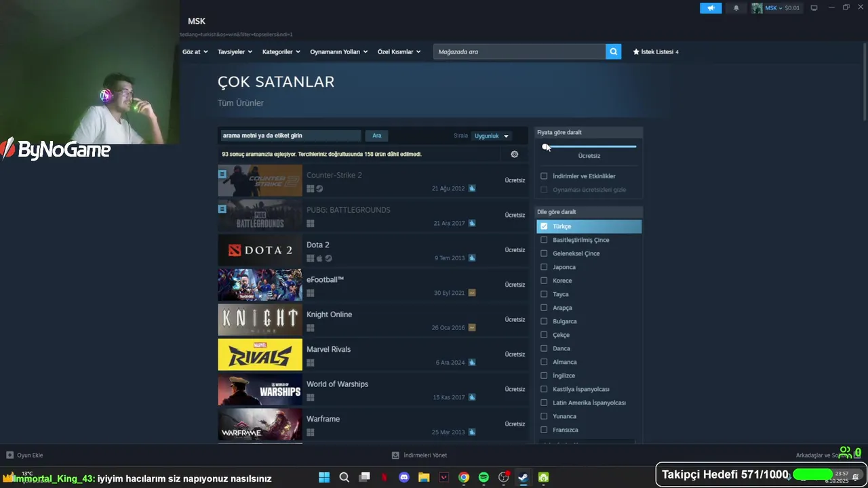
Task: Click the Knight Online game thumbnail
Action: coord(260,319)
